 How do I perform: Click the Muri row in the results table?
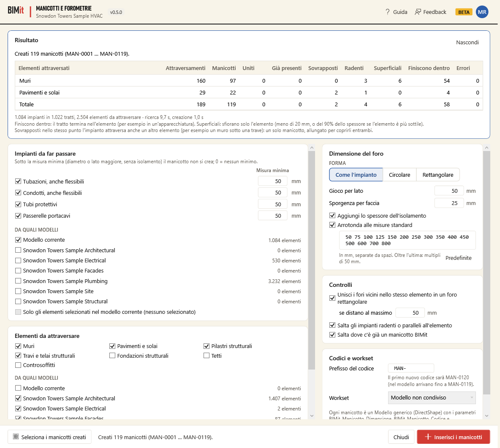(x=249, y=81)
